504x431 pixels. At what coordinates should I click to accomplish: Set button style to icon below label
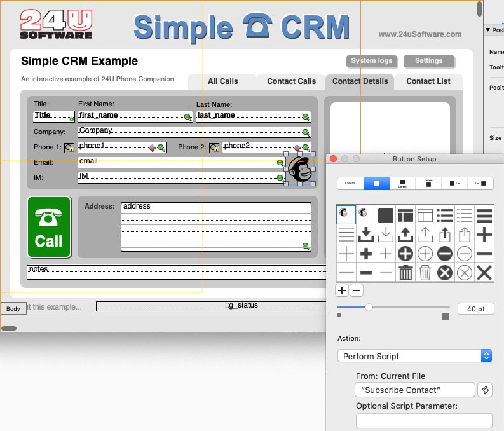pos(428,183)
